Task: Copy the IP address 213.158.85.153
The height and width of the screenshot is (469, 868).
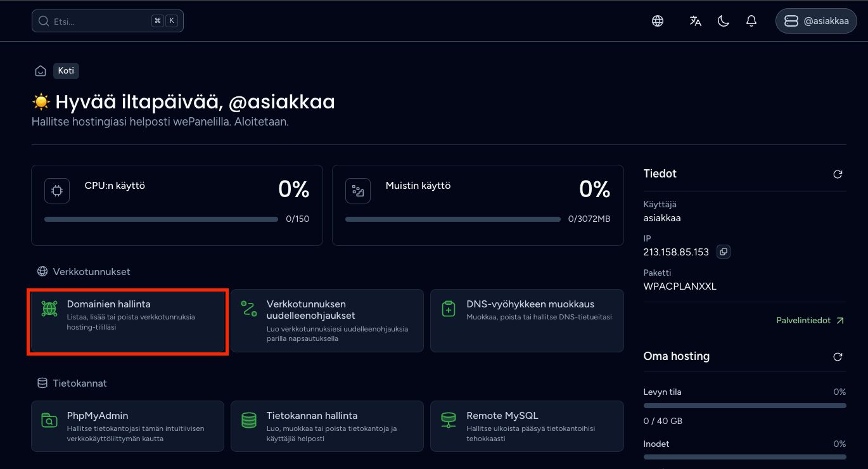Action: (x=723, y=252)
